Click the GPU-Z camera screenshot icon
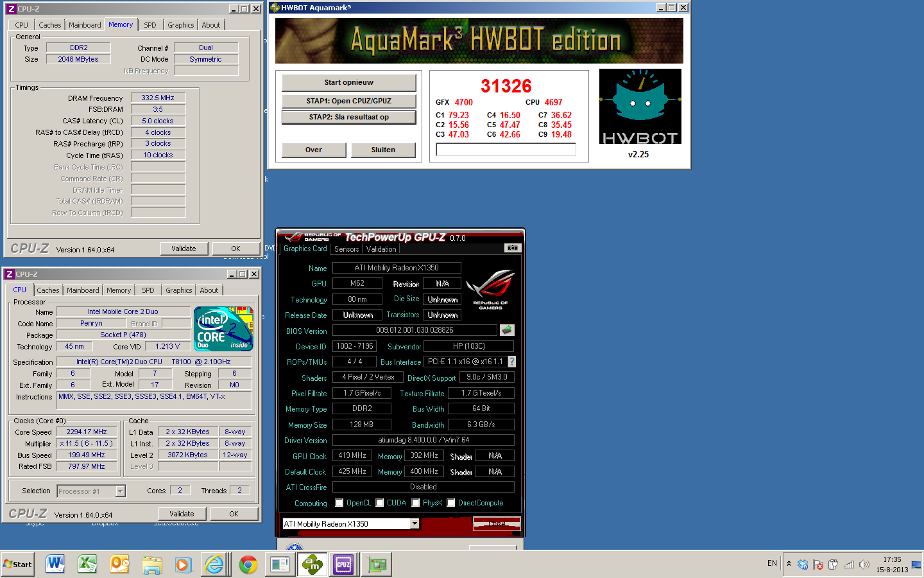Screen dimensions: 924x578 [512, 248]
